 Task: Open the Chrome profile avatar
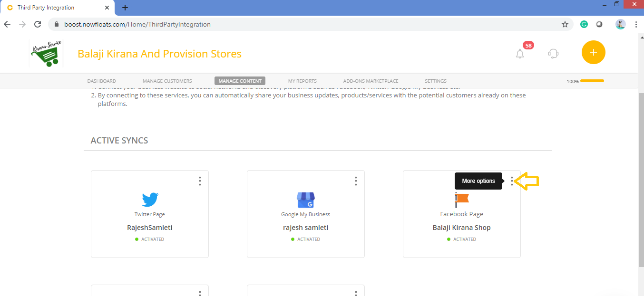pyautogui.click(x=621, y=24)
